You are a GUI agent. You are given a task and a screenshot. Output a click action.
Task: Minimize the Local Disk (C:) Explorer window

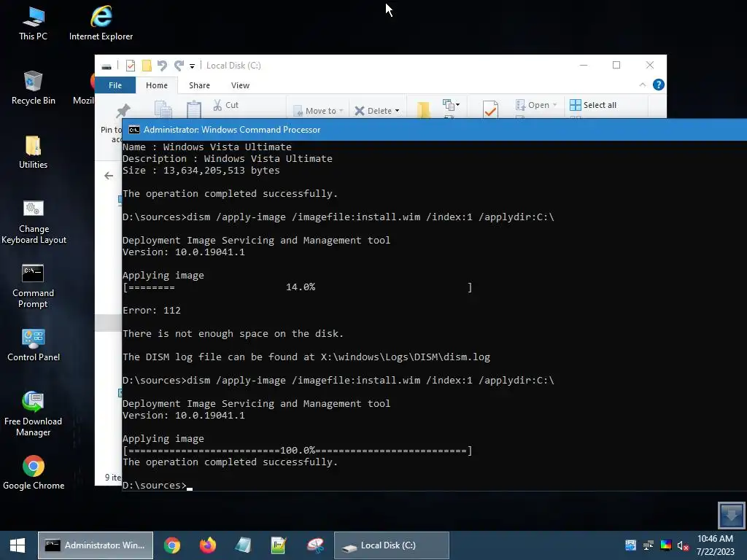pos(584,65)
